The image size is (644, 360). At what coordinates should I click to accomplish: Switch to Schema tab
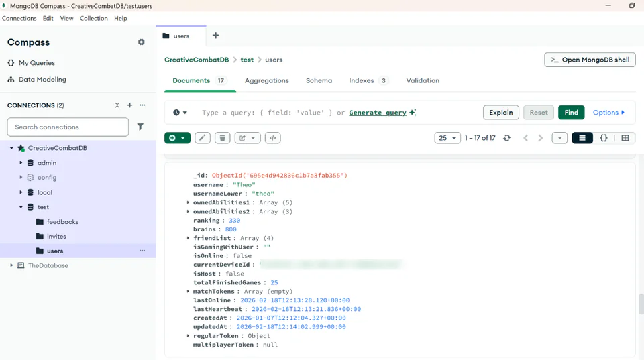tap(319, 80)
